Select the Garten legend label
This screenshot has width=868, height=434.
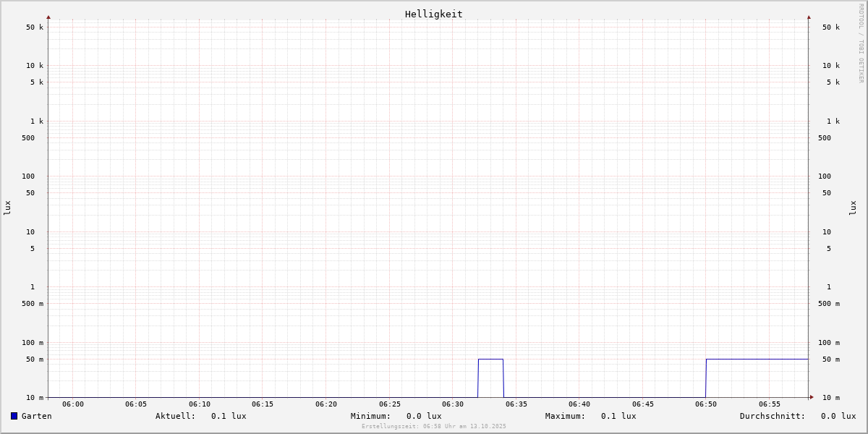[x=37, y=416]
